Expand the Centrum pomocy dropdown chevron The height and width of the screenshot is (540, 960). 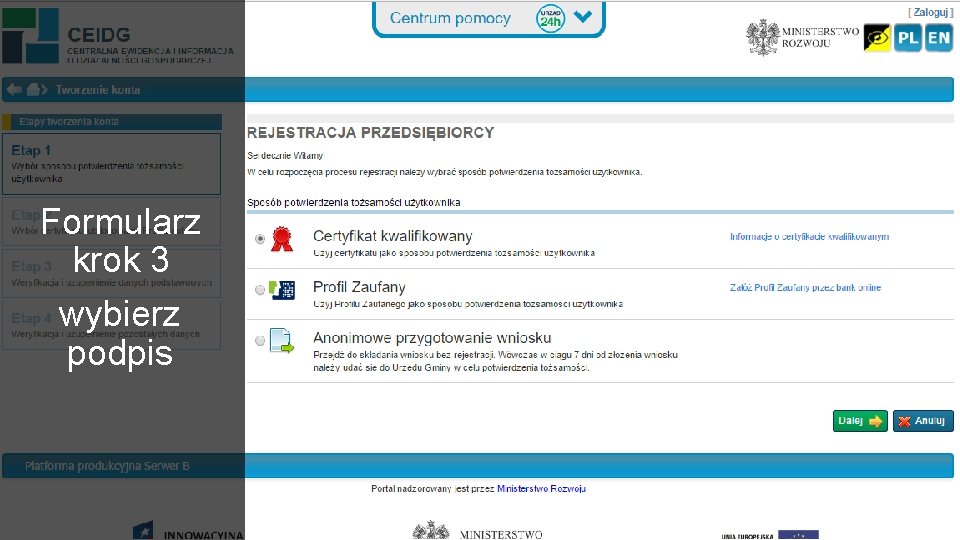[583, 17]
